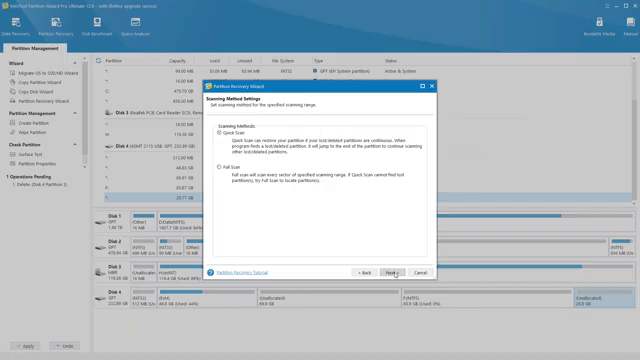Select Disk 4 icon in disk map
Image resolution: width=640 pixels, height=360 pixels.
(100, 298)
